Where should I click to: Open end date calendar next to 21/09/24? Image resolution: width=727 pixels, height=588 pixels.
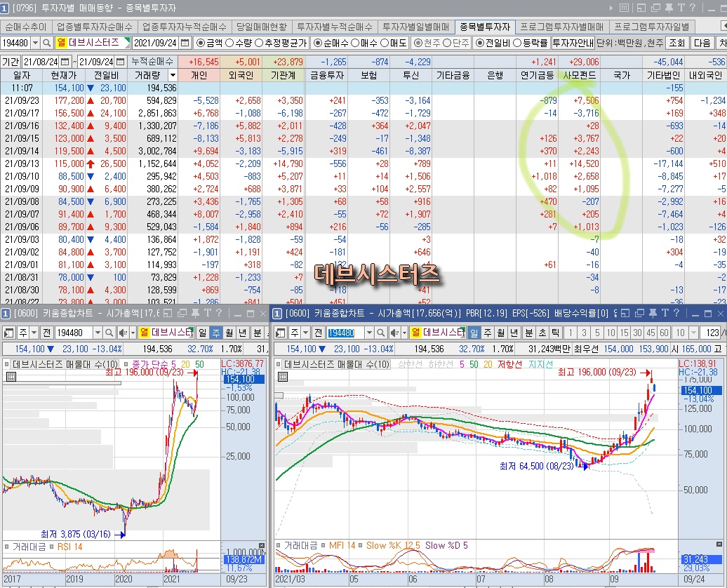[120, 62]
